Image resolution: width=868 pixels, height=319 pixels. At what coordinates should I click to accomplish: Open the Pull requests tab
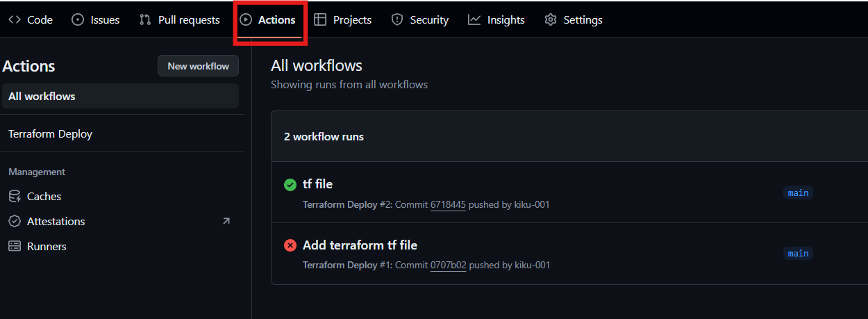(x=180, y=20)
